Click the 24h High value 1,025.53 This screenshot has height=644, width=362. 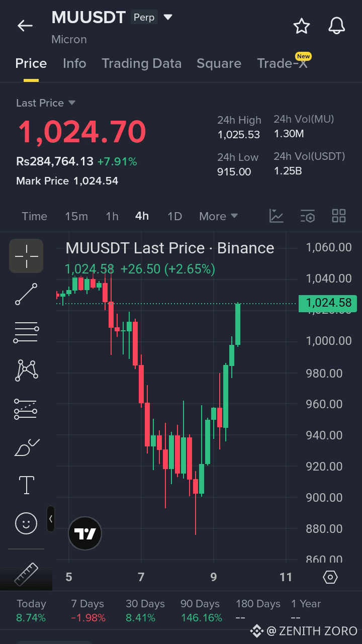239,135
